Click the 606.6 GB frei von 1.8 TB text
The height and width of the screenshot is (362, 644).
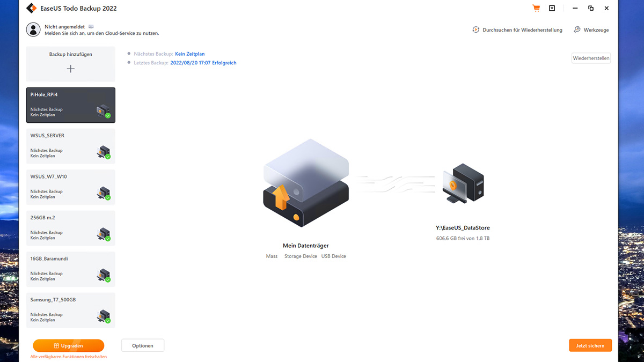pyautogui.click(x=463, y=238)
